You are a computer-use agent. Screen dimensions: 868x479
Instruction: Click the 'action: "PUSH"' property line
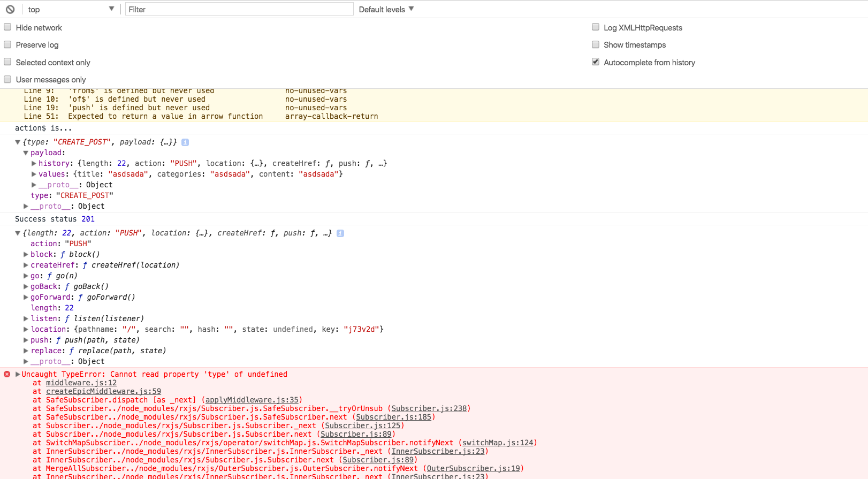click(x=61, y=244)
